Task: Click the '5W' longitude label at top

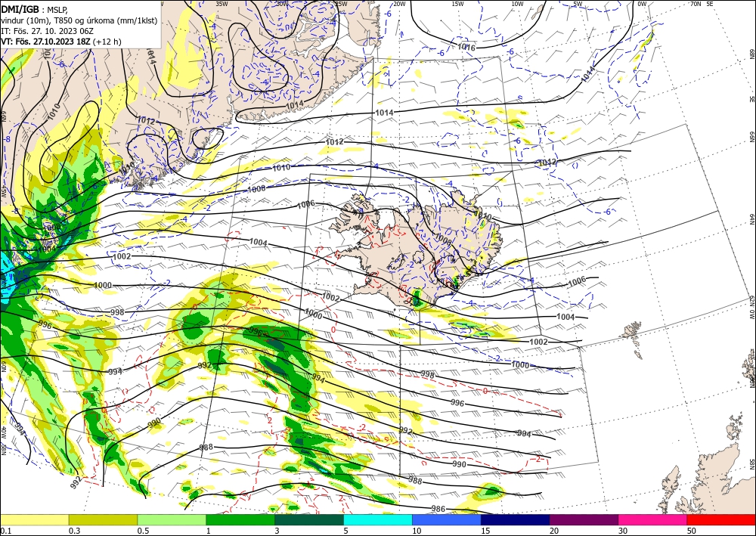Action: tap(578, 4)
